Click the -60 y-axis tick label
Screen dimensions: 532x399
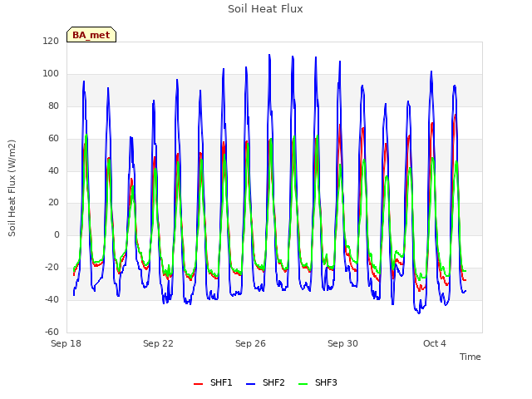click(x=52, y=332)
